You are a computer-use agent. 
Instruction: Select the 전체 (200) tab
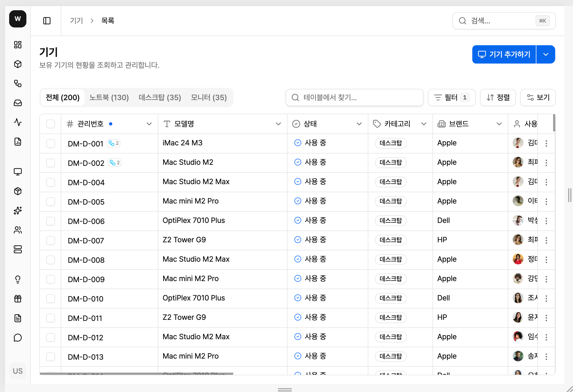62,97
